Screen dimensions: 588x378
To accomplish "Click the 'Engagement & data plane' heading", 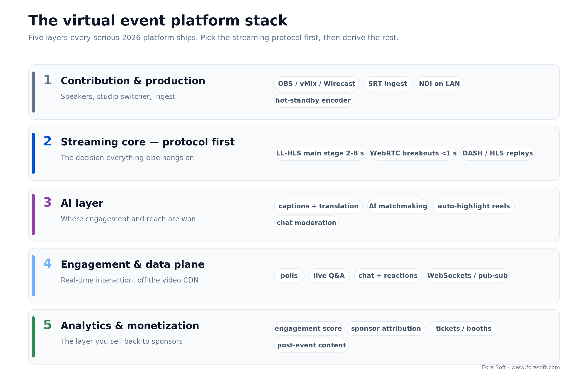I will [x=132, y=265].
